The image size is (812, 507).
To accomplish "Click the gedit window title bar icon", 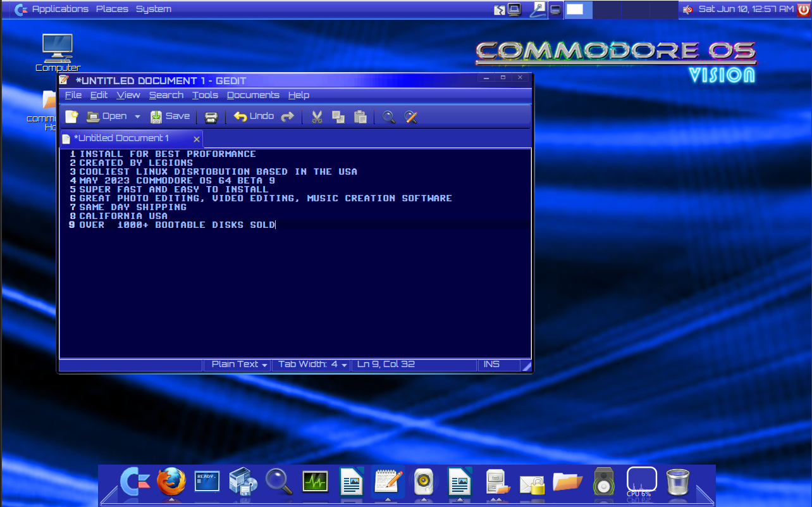I will (x=63, y=80).
